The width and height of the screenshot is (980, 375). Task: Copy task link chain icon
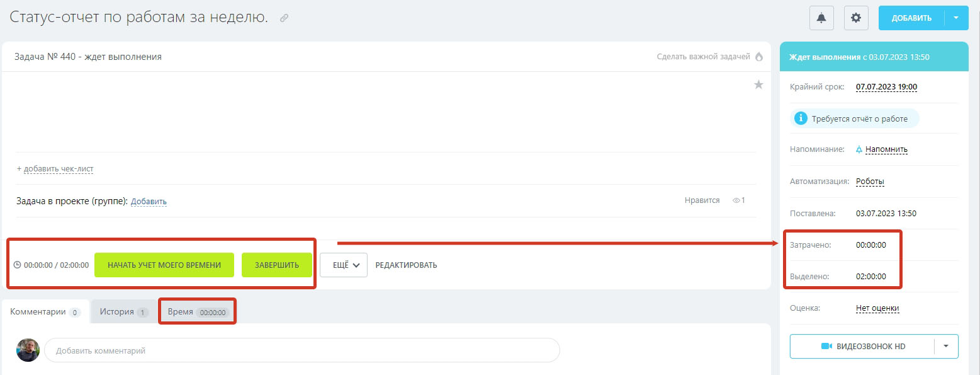click(284, 18)
